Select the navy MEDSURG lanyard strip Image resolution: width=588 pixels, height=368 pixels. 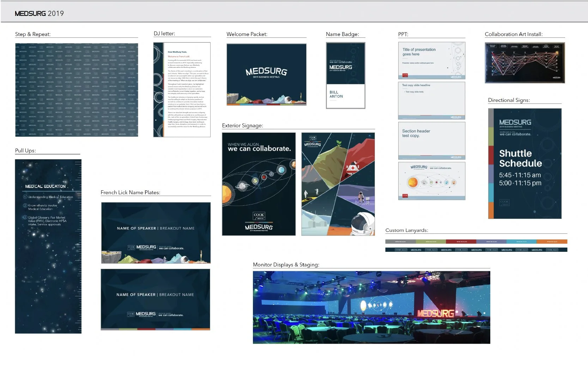[x=476, y=250]
